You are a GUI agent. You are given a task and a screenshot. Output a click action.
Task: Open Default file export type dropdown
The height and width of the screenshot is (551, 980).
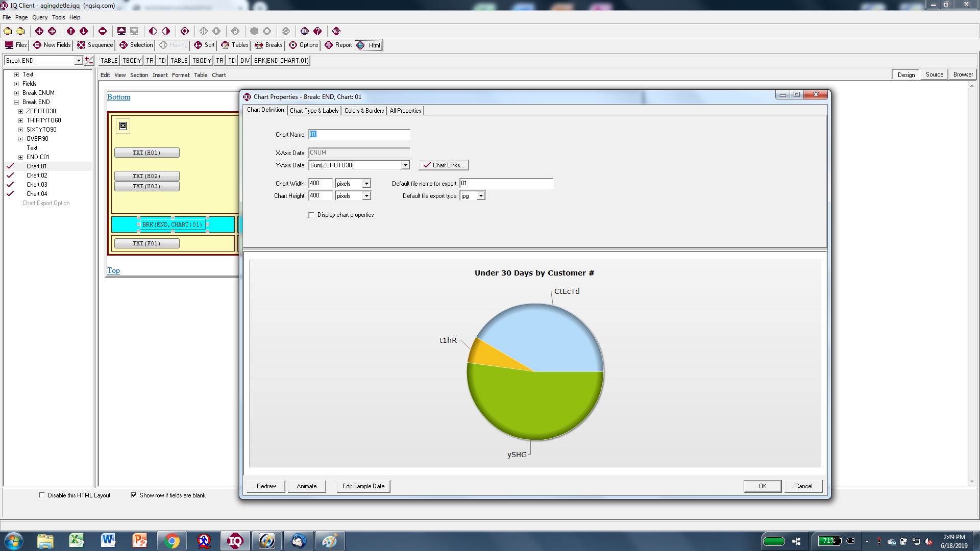point(480,196)
